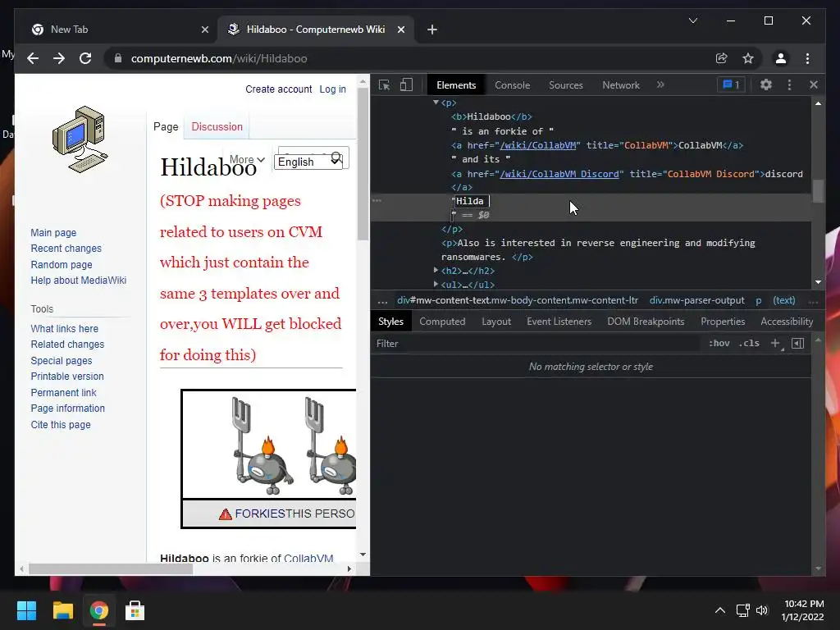
Task: Click the wiki page horizontal scrollbar
Action: tap(111, 569)
